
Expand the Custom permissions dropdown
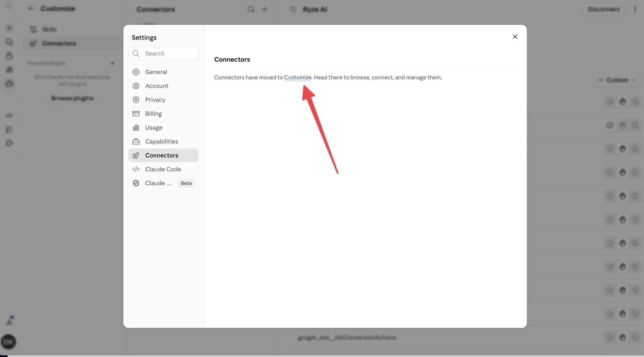pos(617,80)
